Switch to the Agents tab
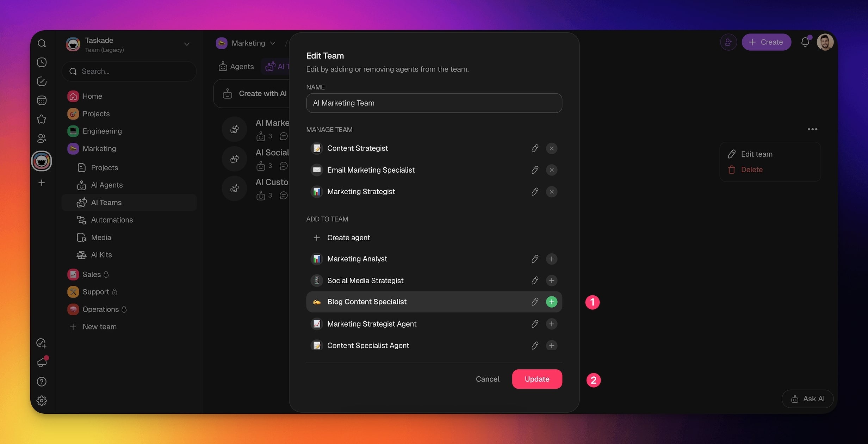The image size is (868, 444). pyautogui.click(x=236, y=67)
